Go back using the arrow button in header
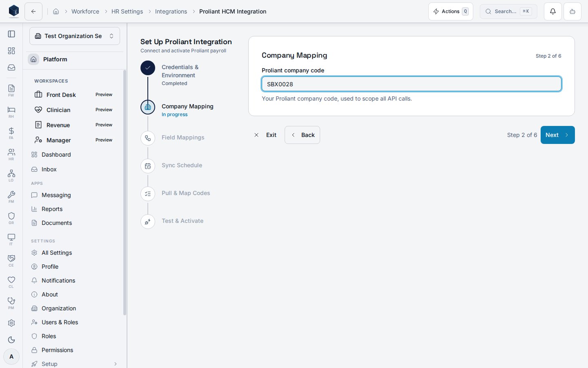 [33, 11]
